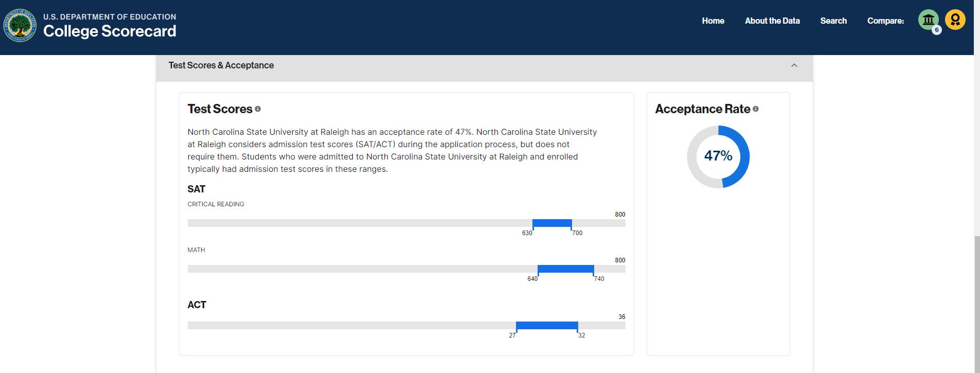Click the compare count badge showing 6
Viewport: 980px width, 373px height.
point(936,30)
